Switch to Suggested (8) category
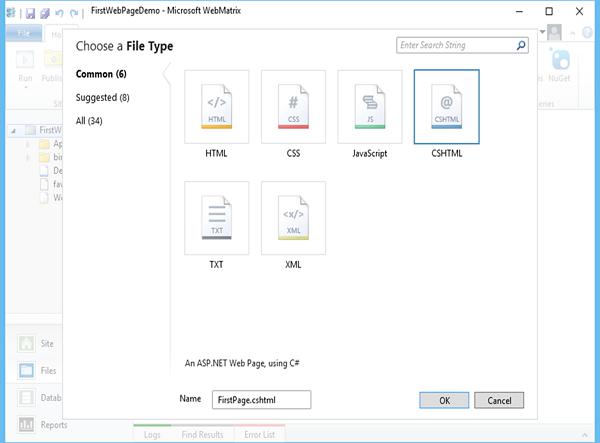The width and height of the screenshot is (600, 443). (x=103, y=98)
